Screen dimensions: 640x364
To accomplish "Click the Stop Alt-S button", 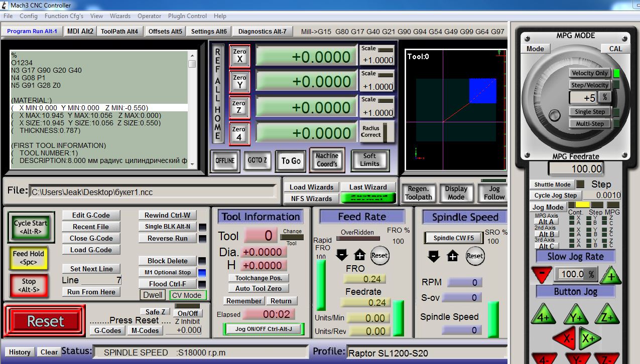I will (29, 285).
